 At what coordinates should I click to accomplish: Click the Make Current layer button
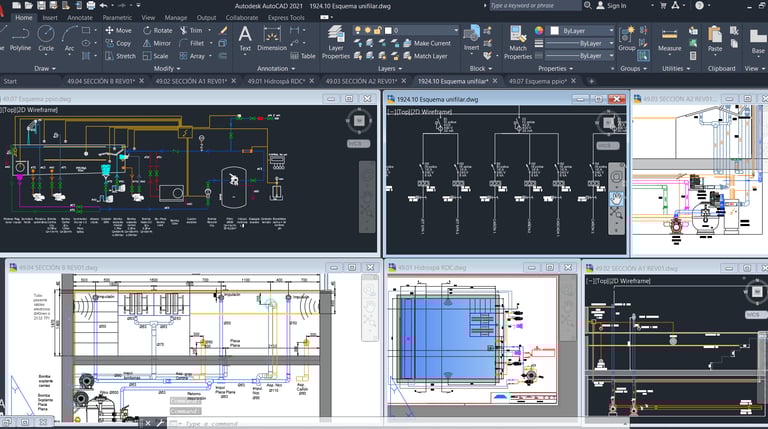click(432, 43)
